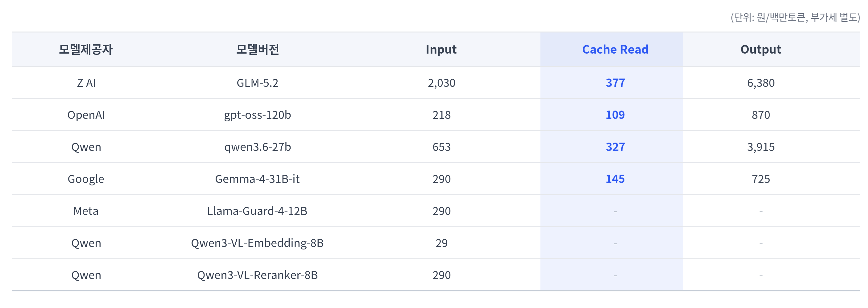Select the qwen3.6-27b model cell
This screenshot has height=308, width=868.
(x=258, y=147)
